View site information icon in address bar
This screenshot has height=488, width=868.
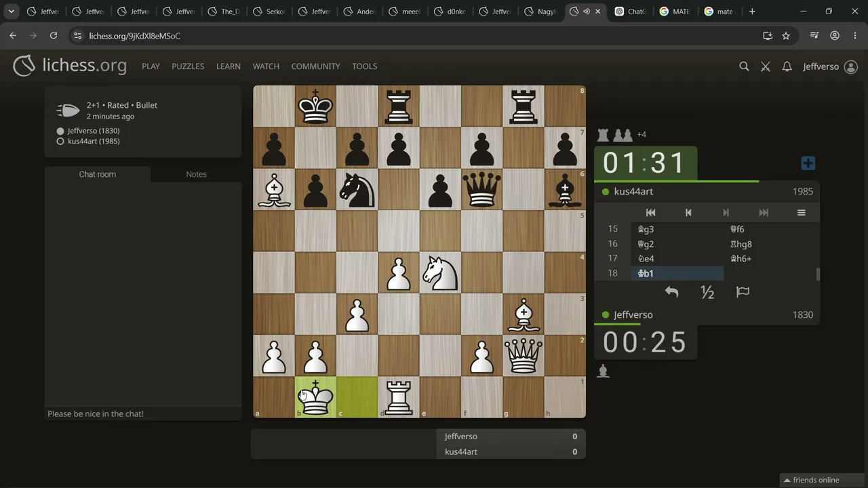point(77,36)
